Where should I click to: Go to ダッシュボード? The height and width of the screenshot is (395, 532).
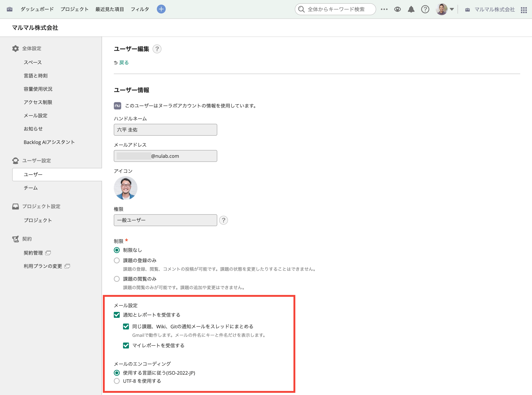pyautogui.click(x=37, y=9)
